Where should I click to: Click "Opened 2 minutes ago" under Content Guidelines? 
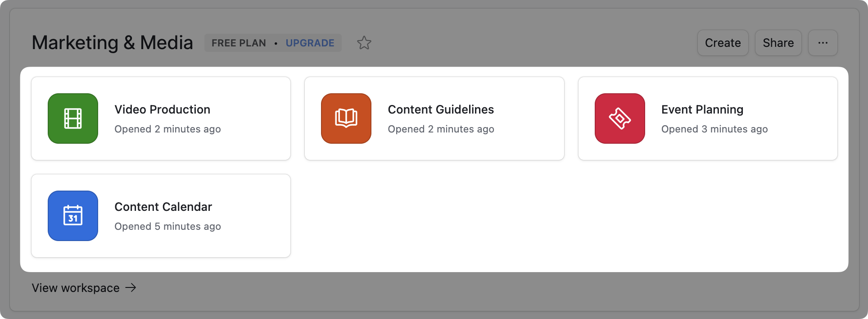click(441, 129)
